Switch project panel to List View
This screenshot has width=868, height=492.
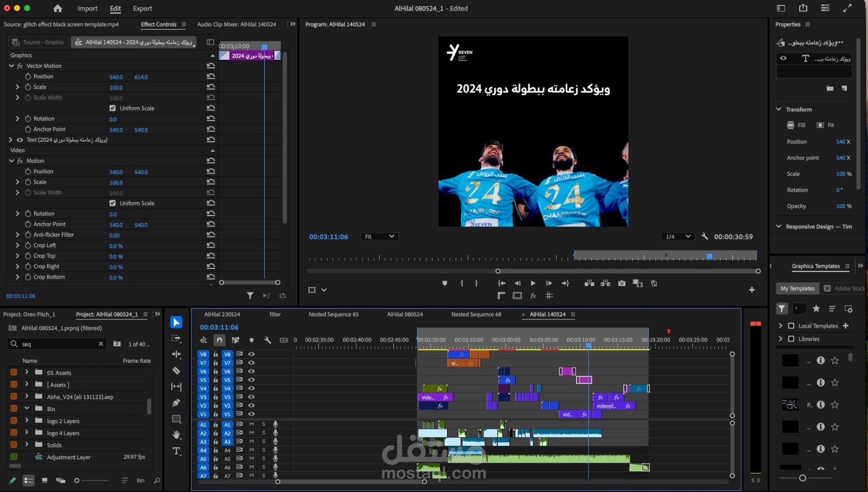[29, 481]
